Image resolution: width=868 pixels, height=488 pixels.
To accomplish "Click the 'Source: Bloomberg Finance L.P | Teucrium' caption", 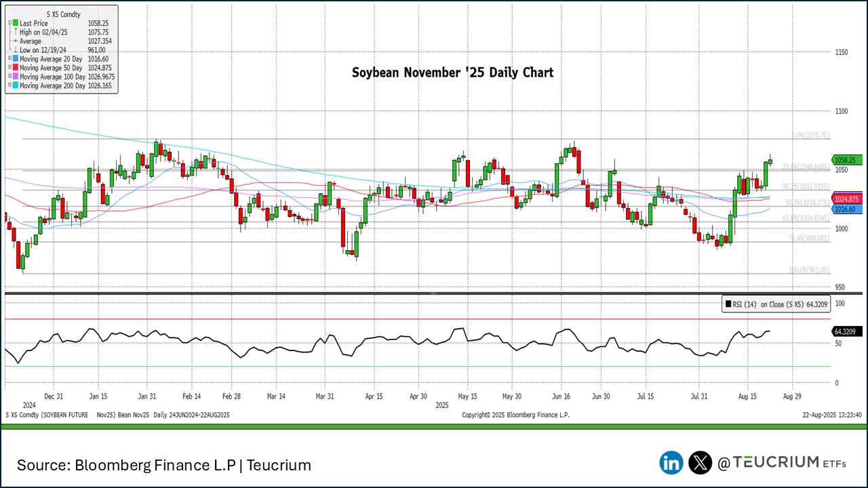I will [164, 466].
